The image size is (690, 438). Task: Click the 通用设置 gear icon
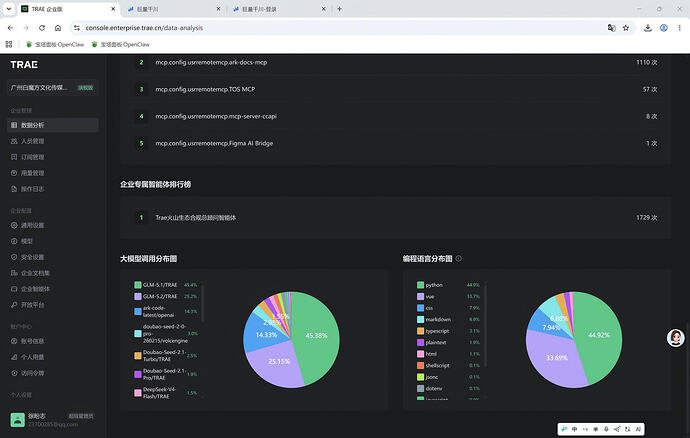coord(14,225)
